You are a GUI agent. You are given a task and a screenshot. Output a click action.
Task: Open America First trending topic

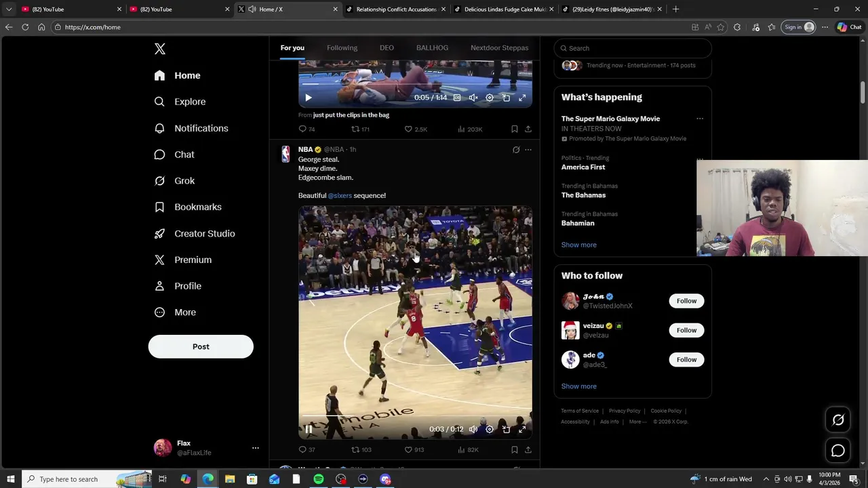(583, 167)
